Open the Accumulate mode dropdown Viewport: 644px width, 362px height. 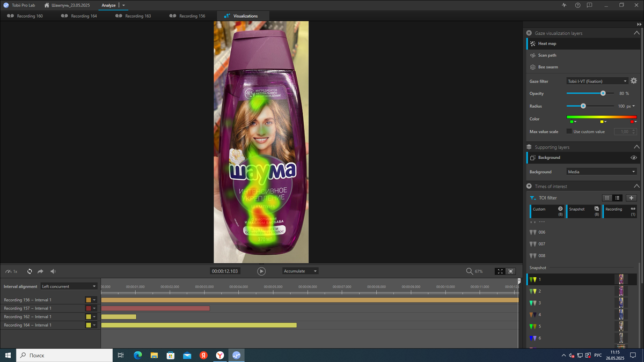point(301,271)
